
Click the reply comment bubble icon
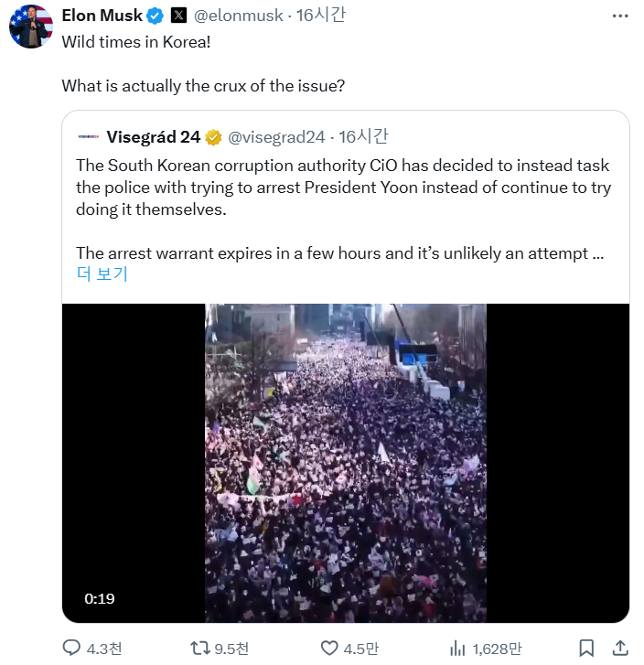pos(73,649)
